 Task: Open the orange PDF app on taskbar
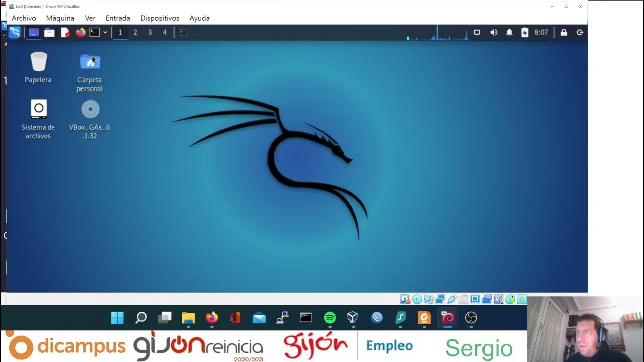pyautogui.click(x=424, y=318)
